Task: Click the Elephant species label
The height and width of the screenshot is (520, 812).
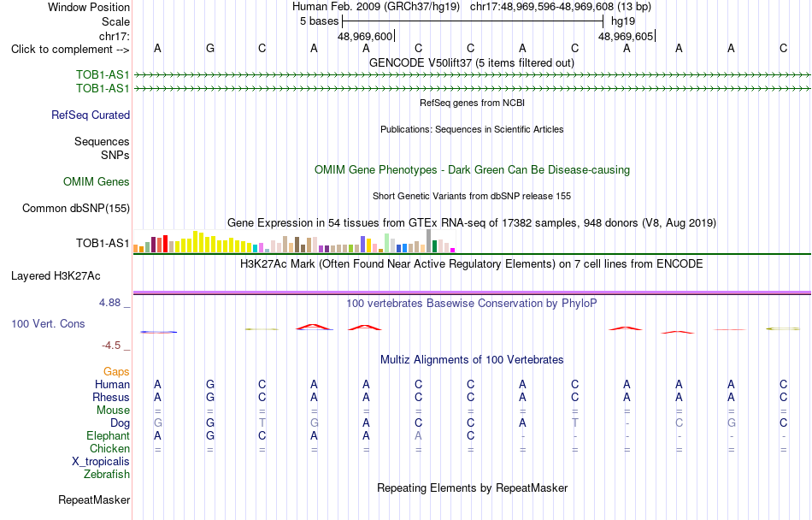Action: tap(109, 435)
